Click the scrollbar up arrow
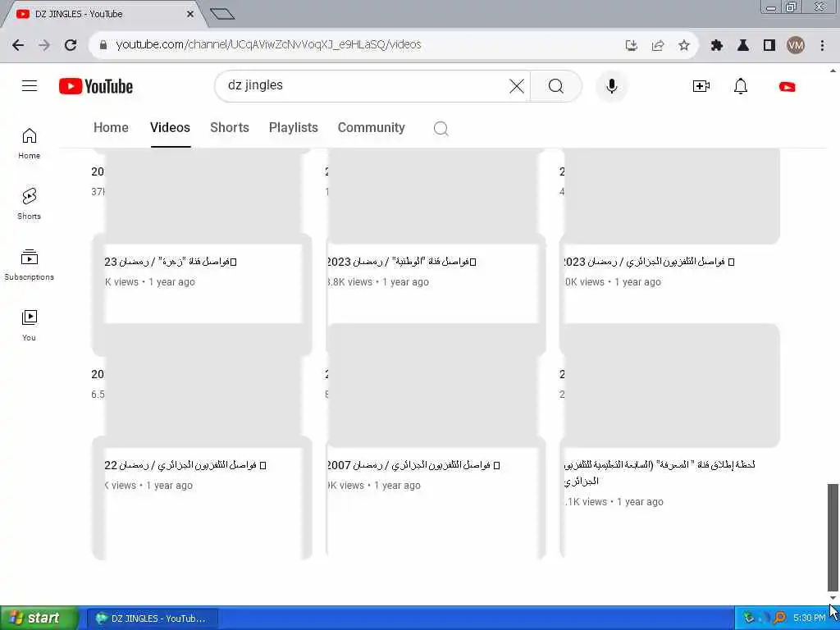Image resolution: width=840 pixels, height=630 pixels. click(x=833, y=71)
